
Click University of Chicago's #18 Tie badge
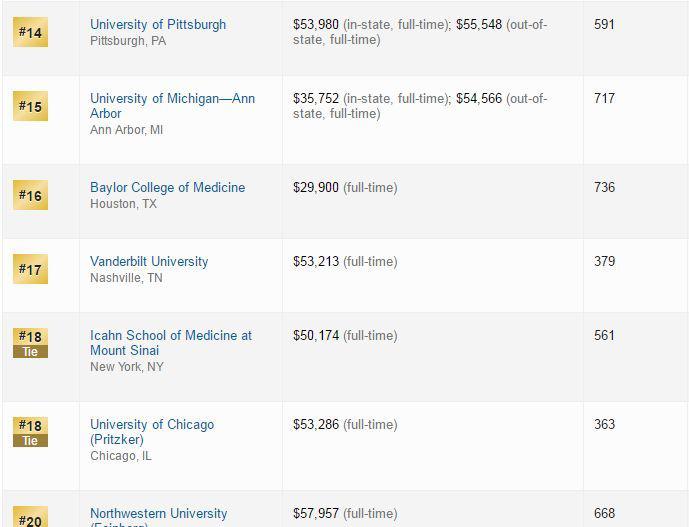coord(30,431)
